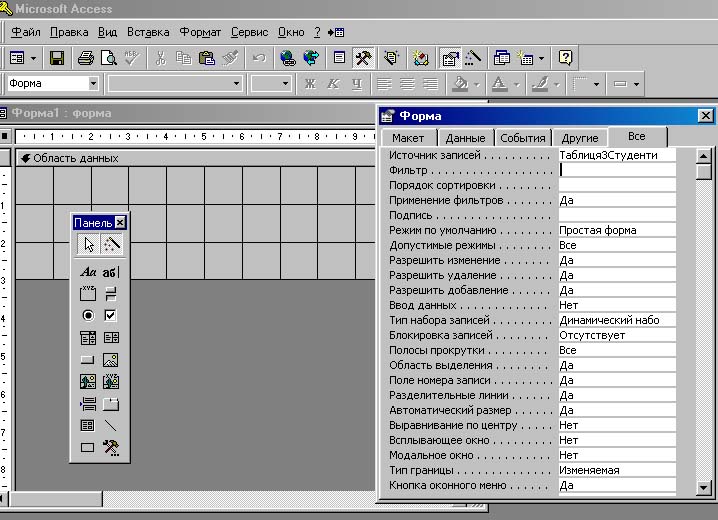Switch to the Макет tab
This screenshot has width=718, height=520.
(408, 138)
